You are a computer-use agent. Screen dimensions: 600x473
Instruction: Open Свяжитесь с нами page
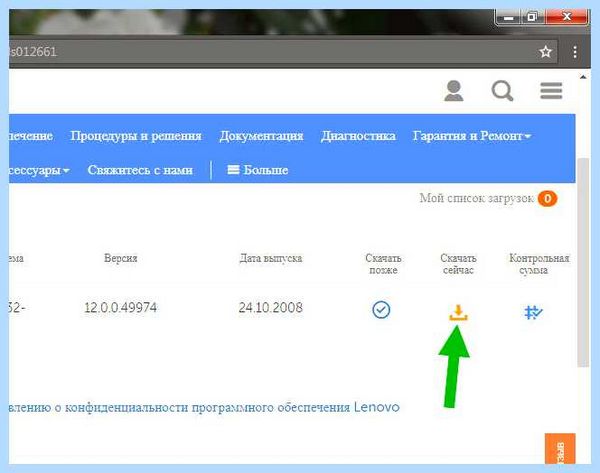coord(140,170)
